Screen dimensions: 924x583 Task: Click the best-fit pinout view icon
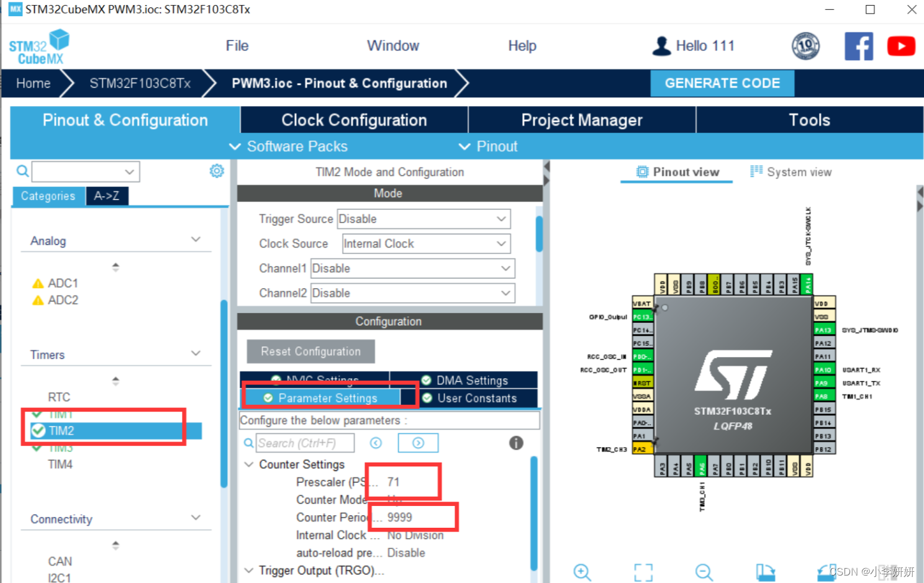pos(643,572)
